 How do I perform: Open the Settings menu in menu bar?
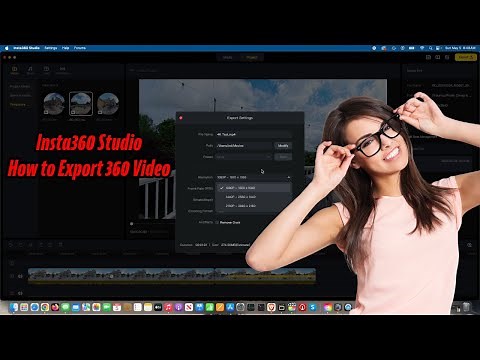(51, 48)
